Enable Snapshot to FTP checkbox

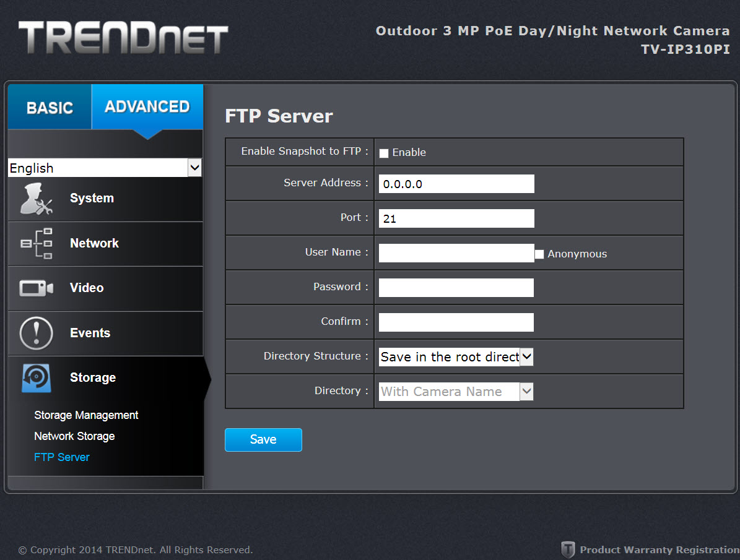tap(384, 153)
